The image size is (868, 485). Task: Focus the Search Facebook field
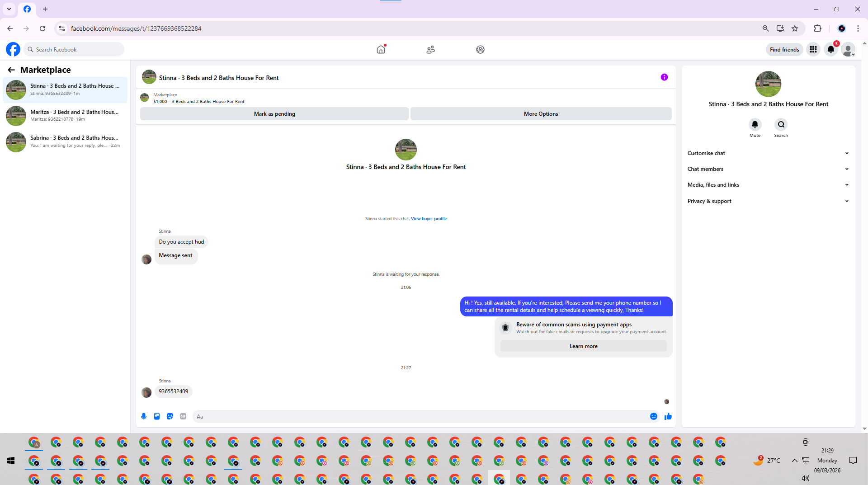pos(74,49)
